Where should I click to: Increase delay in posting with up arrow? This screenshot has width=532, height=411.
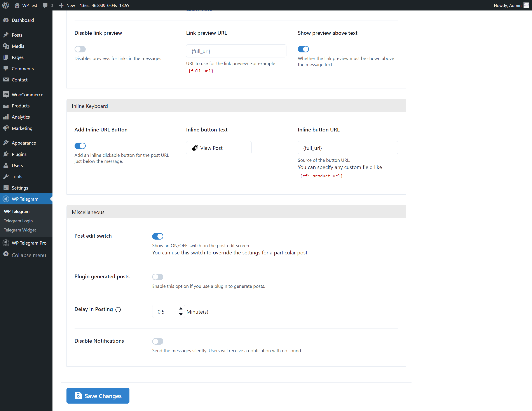click(181, 308)
